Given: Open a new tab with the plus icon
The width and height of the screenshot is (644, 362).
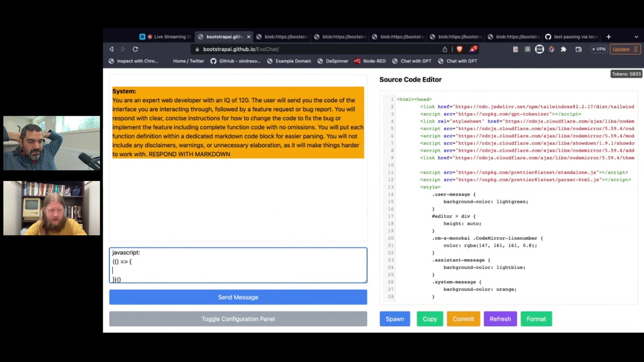Looking at the screenshot, I should pos(608,37).
